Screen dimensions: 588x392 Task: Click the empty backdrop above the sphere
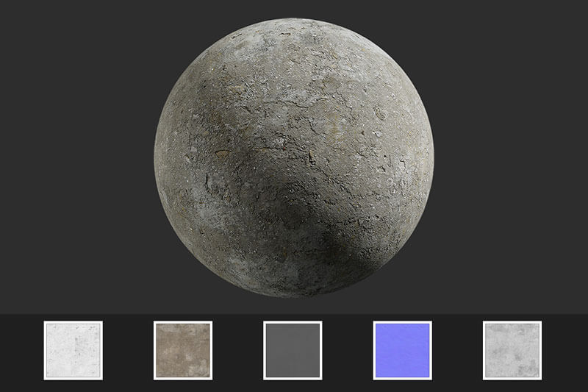click(294, 9)
